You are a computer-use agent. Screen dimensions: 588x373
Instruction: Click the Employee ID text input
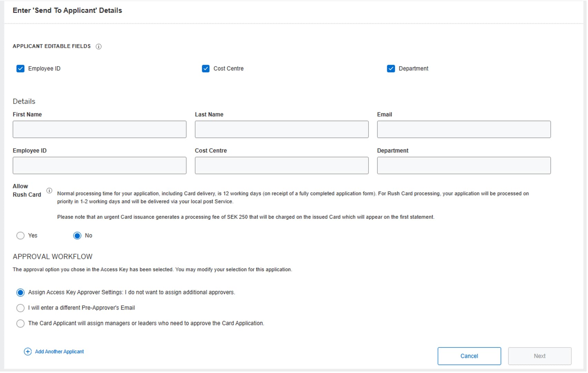pyautogui.click(x=99, y=165)
